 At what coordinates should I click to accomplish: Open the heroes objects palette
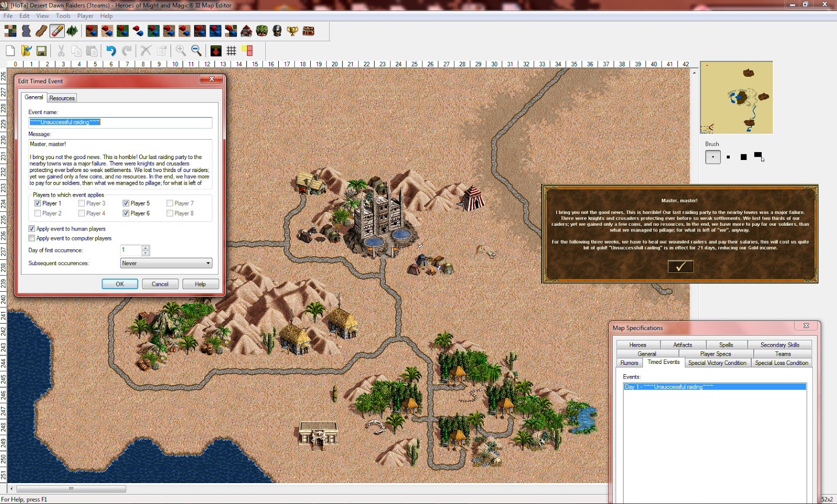point(277,31)
